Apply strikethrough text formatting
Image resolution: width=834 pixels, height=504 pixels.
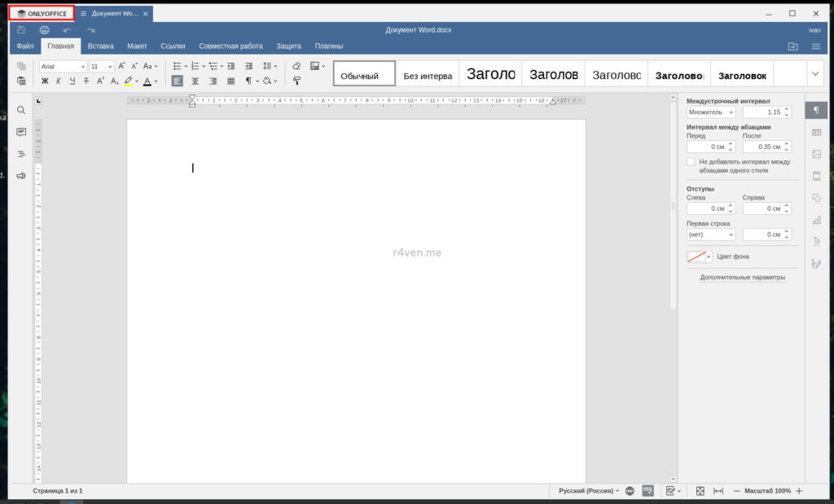(x=86, y=81)
